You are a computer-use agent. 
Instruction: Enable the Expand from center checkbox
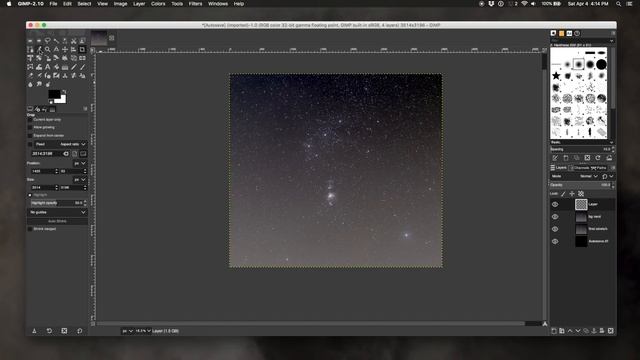[30, 135]
